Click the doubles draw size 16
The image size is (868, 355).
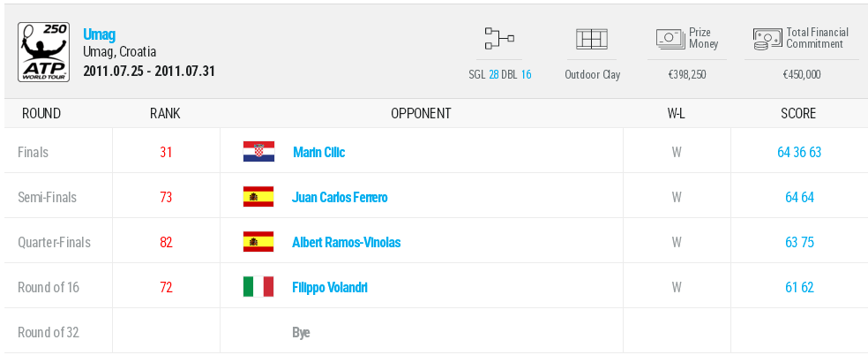pos(526,75)
